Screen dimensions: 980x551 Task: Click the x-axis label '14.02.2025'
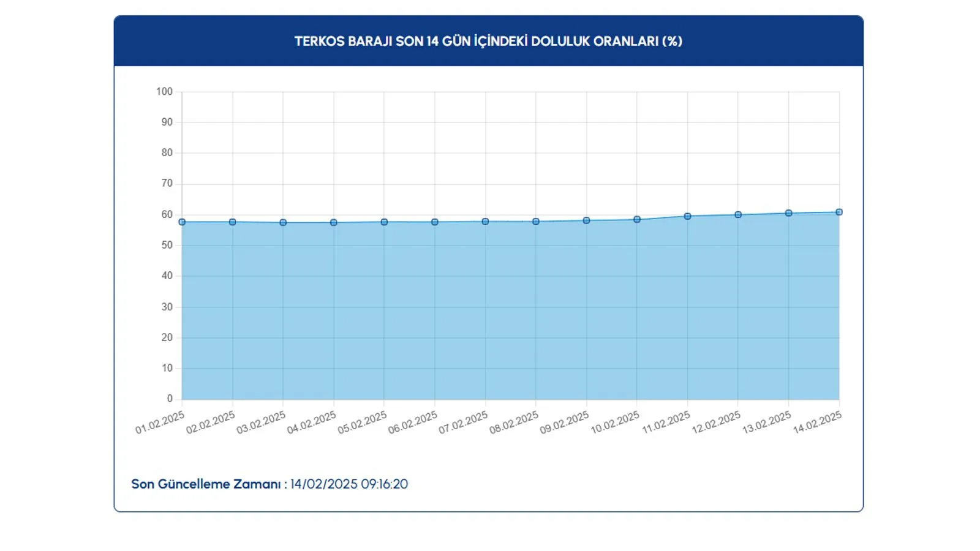click(x=817, y=422)
